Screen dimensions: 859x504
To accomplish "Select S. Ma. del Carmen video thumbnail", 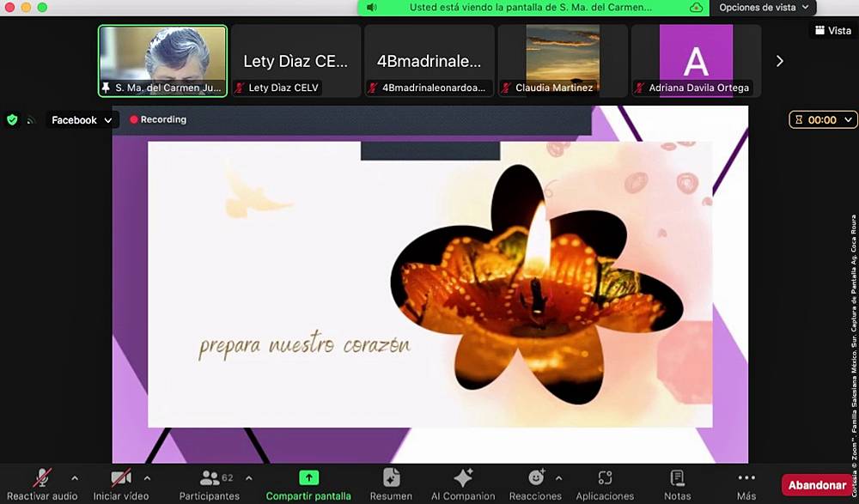I will point(162,61).
